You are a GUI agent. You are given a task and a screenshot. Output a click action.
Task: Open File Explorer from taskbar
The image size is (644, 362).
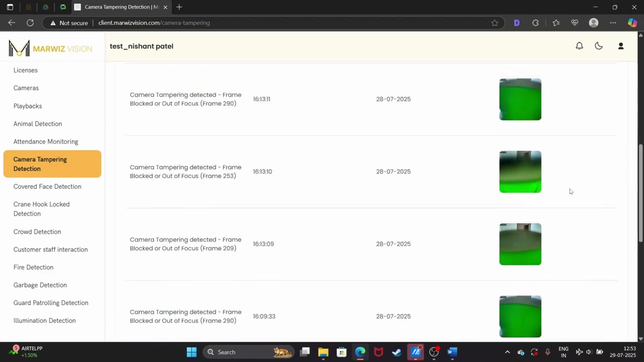(323, 352)
